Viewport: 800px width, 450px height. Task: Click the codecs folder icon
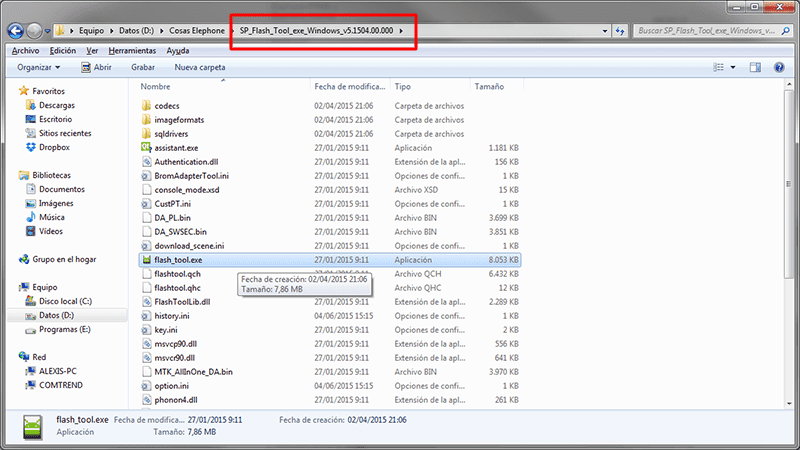pyautogui.click(x=146, y=106)
